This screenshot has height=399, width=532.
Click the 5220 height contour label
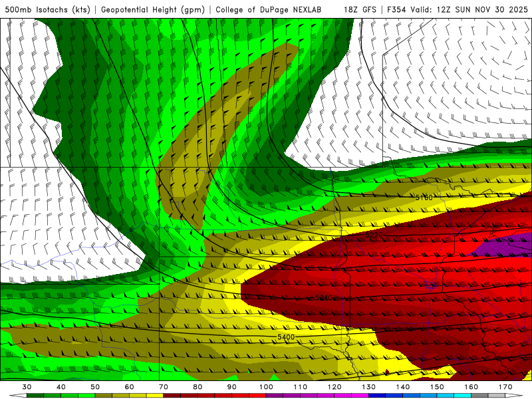[x=374, y=235]
